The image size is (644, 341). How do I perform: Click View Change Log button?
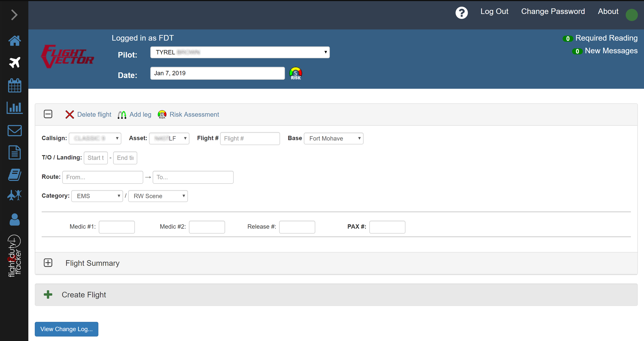coord(66,329)
